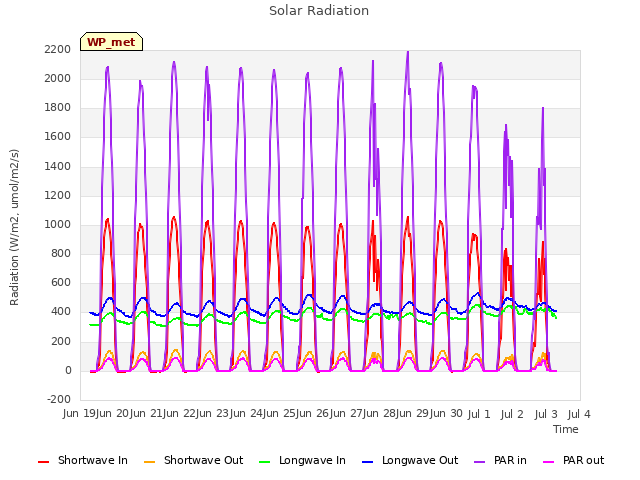Click the Solar Radiation chart title
Screen dimensions: 640x480
[x=319, y=11]
